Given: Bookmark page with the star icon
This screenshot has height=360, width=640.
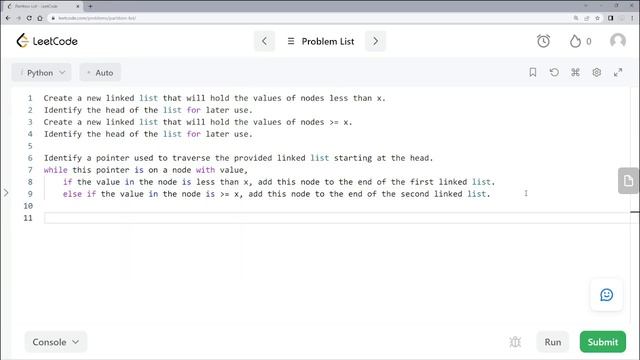Looking at the screenshot, I should tap(598, 18).
